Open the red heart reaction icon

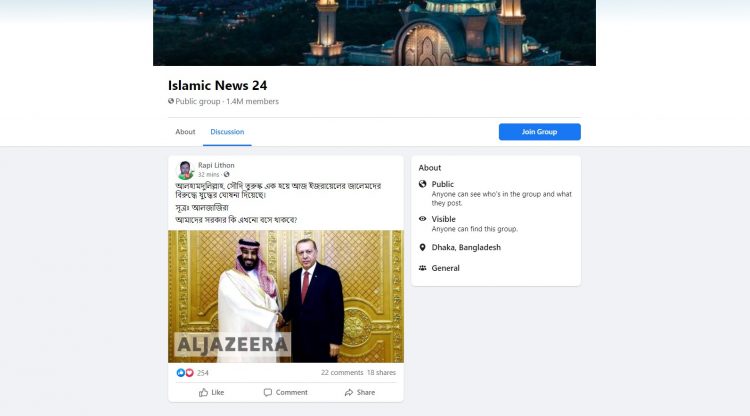[189, 372]
